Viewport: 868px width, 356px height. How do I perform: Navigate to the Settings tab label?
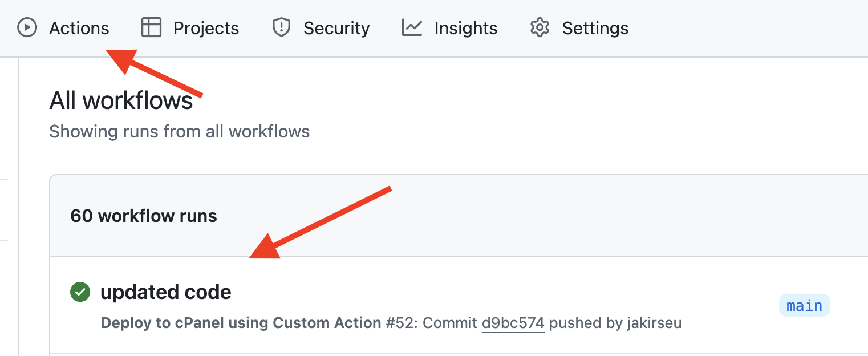pyautogui.click(x=595, y=28)
